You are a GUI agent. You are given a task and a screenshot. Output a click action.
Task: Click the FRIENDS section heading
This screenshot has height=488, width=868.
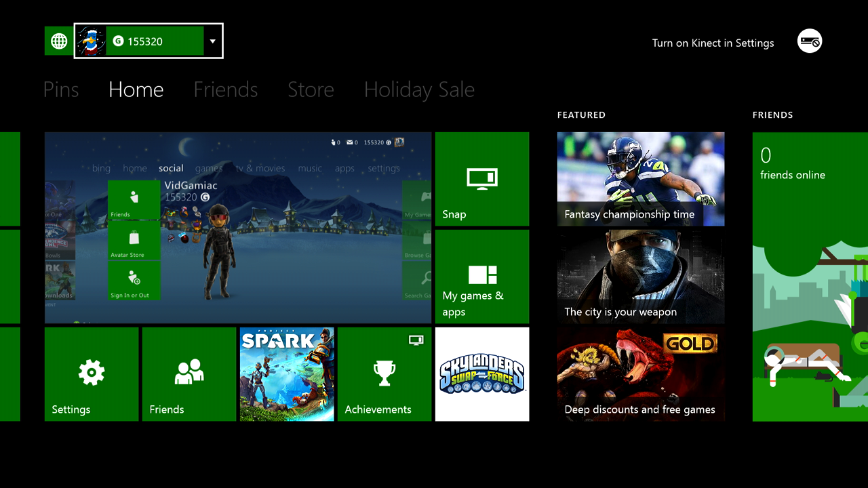(772, 115)
